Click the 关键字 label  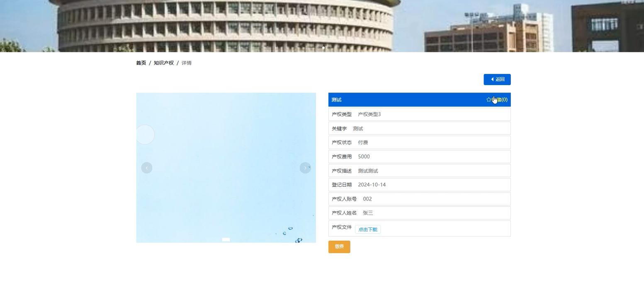click(339, 128)
